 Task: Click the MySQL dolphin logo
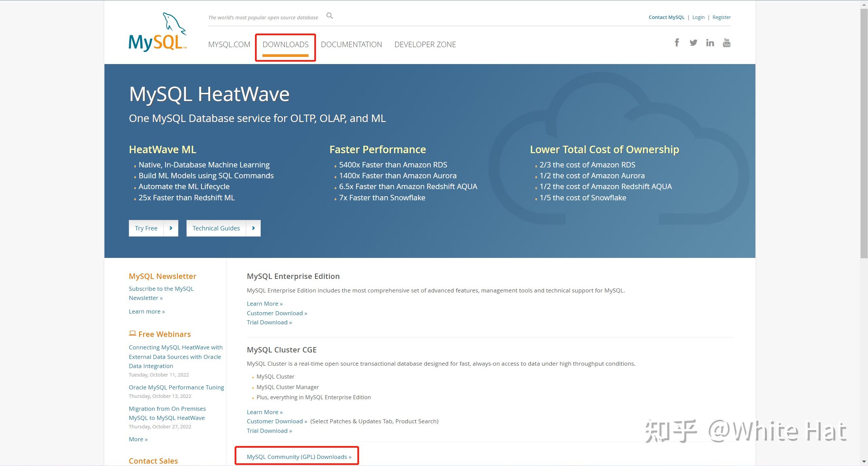[158, 33]
